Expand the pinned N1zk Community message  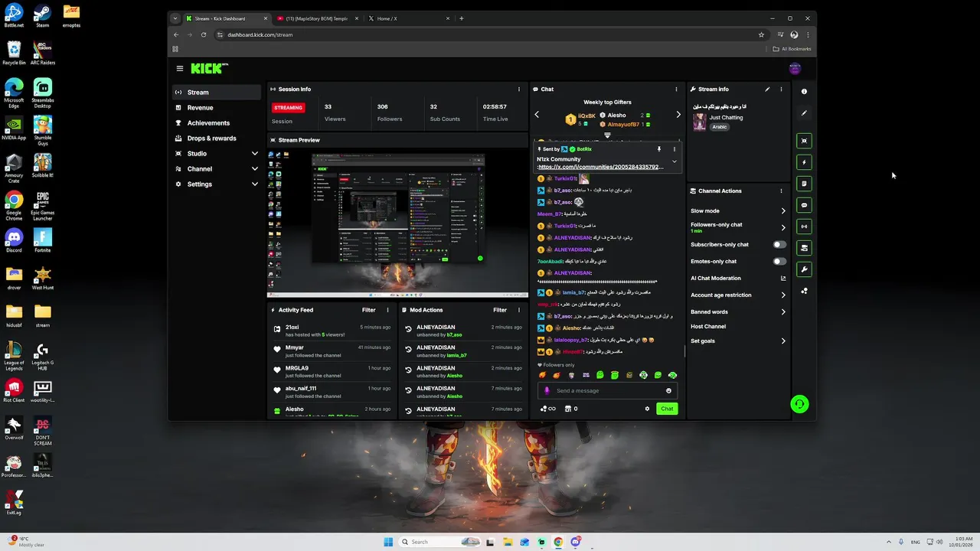[x=675, y=161]
